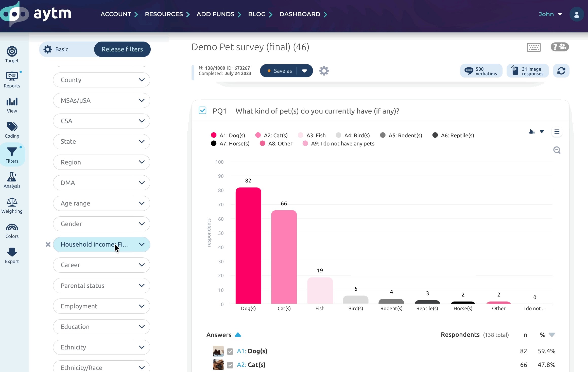
Task: Open survey settings gear next to Save as
Action: (x=324, y=71)
